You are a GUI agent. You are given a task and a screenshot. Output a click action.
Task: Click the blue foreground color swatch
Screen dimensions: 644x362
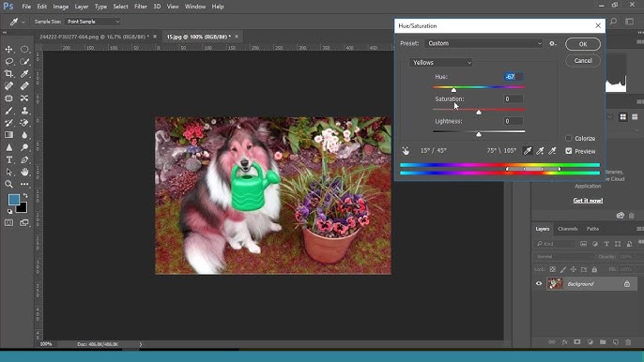point(14,200)
